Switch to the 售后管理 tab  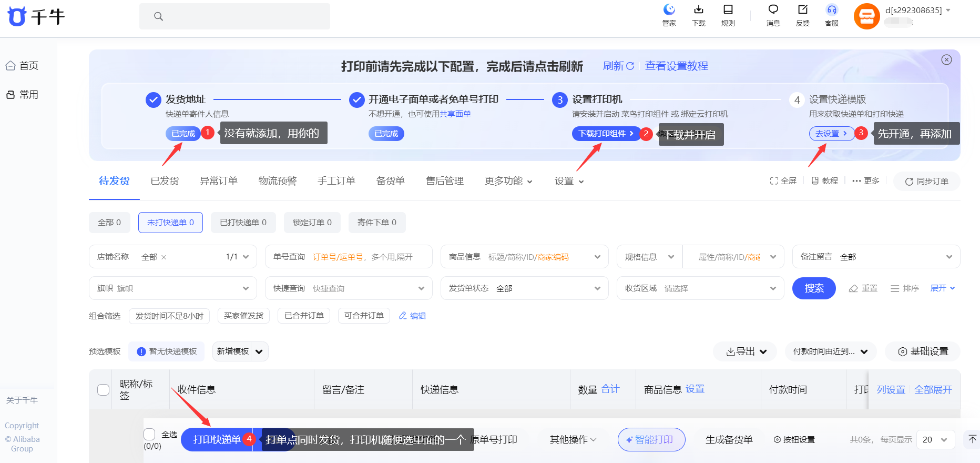(x=444, y=182)
